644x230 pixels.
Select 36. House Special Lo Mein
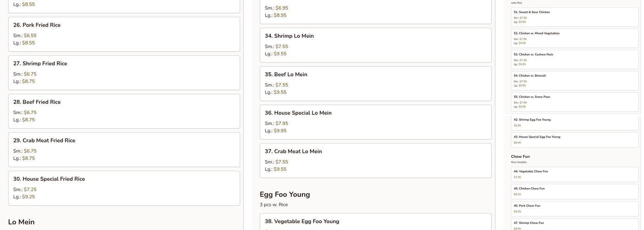tap(375, 122)
